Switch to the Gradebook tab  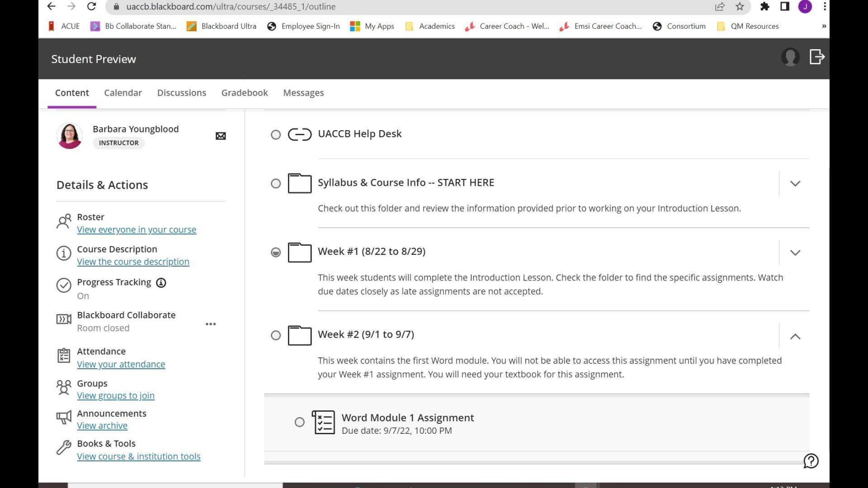(244, 93)
